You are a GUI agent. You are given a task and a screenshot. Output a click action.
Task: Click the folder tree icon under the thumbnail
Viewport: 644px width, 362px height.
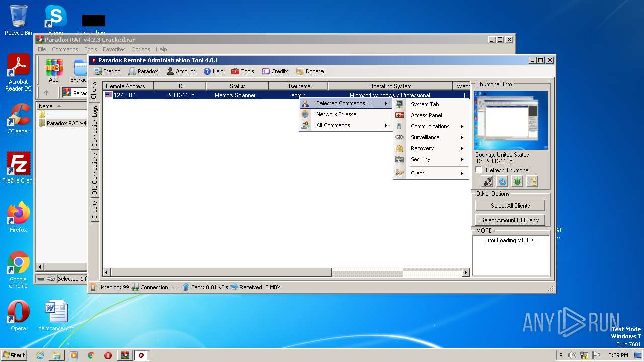(x=532, y=182)
